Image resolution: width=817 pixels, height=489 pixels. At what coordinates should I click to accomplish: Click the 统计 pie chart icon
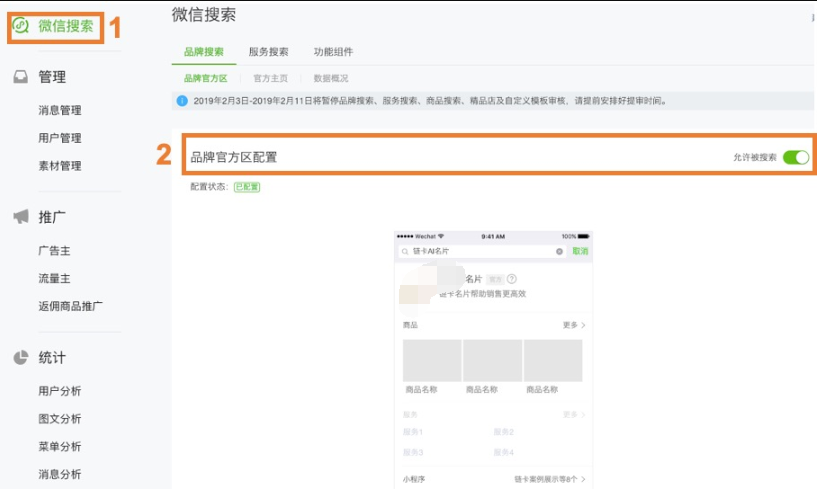click(x=21, y=358)
